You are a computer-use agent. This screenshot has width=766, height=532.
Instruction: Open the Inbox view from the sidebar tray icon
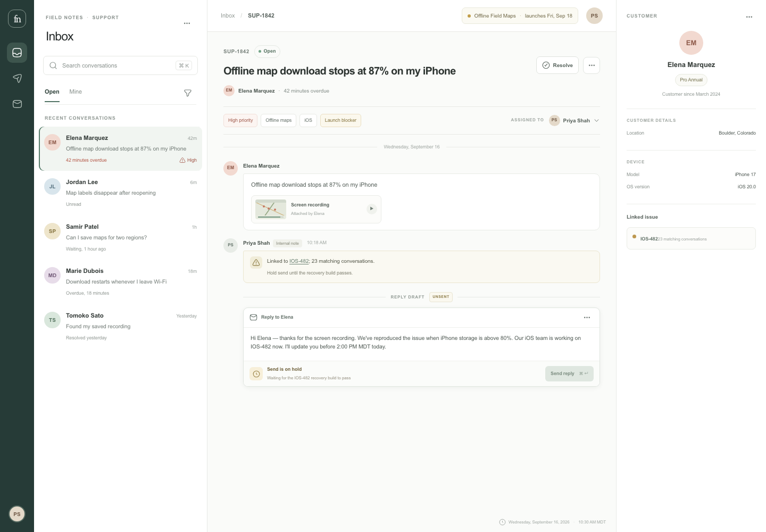pyautogui.click(x=17, y=53)
